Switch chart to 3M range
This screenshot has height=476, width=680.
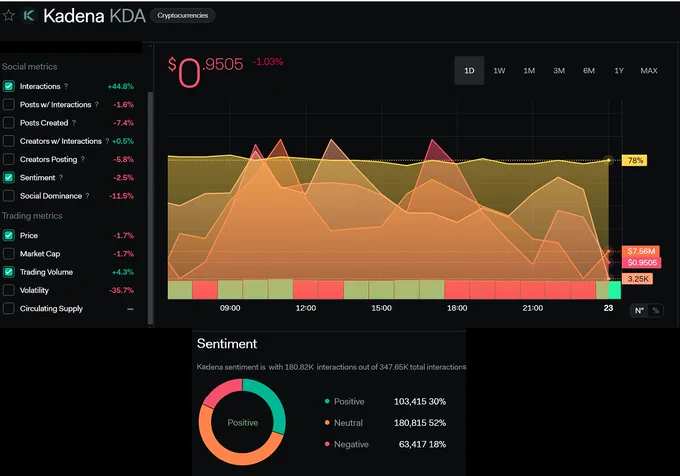pos(559,71)
